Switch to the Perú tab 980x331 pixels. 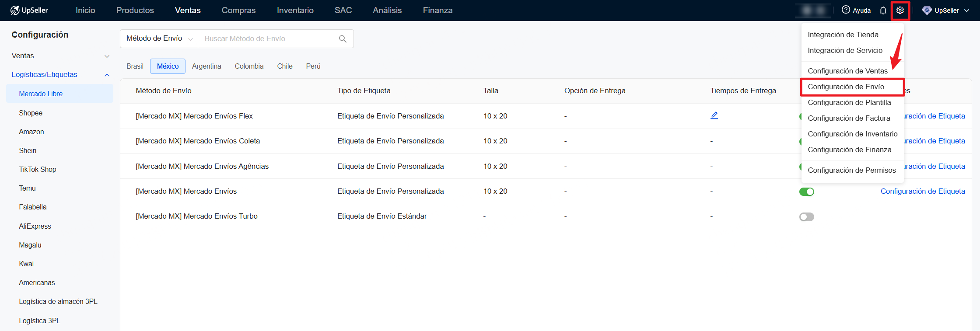[x=313, y=66]
